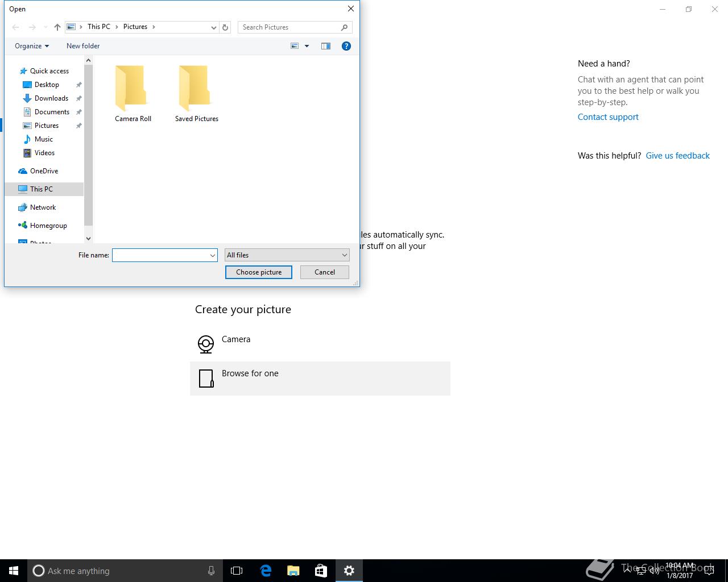
Task: Launch Microsoft Edge from taskbar
Action: click(x=266, y=571)
